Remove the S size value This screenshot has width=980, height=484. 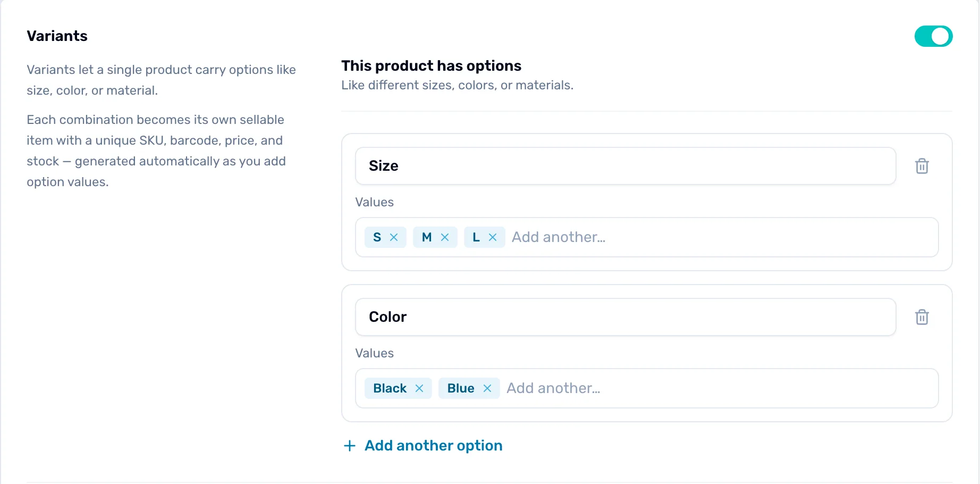pyautogui.click(x=394, y=237)
